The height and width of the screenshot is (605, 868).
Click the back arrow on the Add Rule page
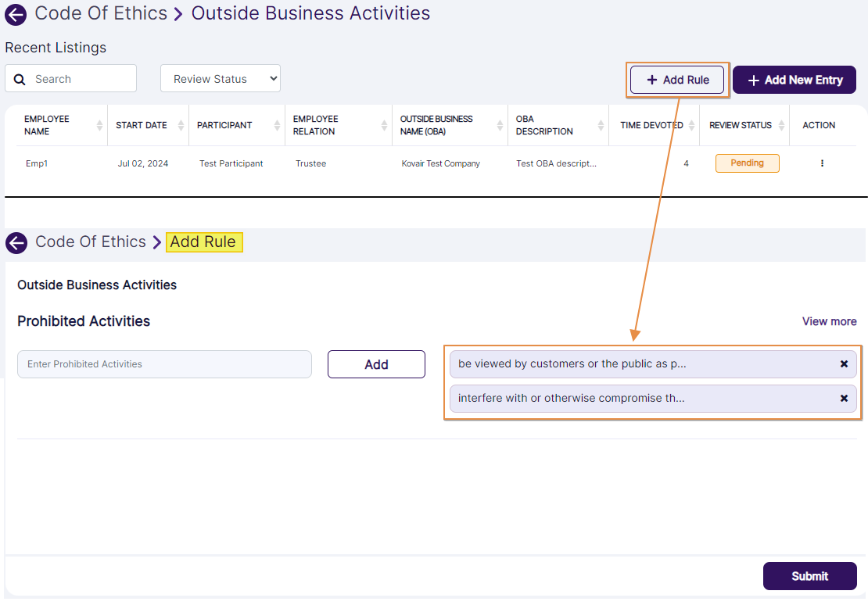[16, 242]
